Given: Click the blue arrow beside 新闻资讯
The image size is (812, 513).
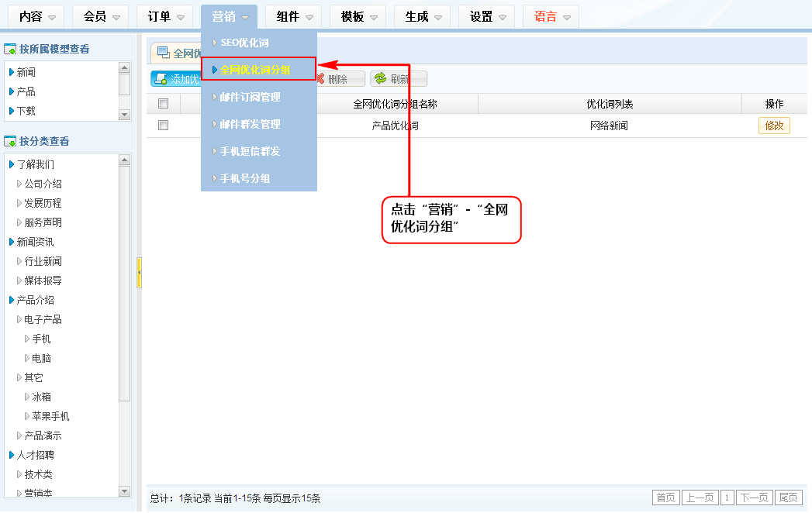Looking at the screenshot, I should point(12,242).
